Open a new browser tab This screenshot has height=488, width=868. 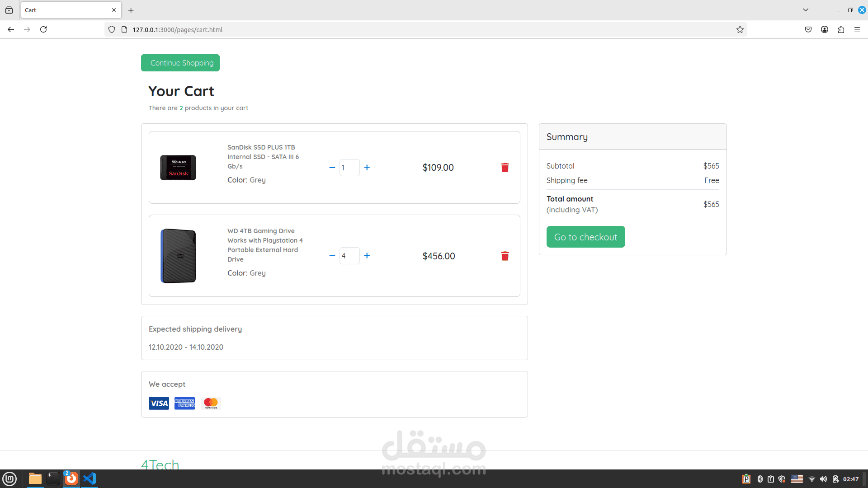tap(131, 10)
